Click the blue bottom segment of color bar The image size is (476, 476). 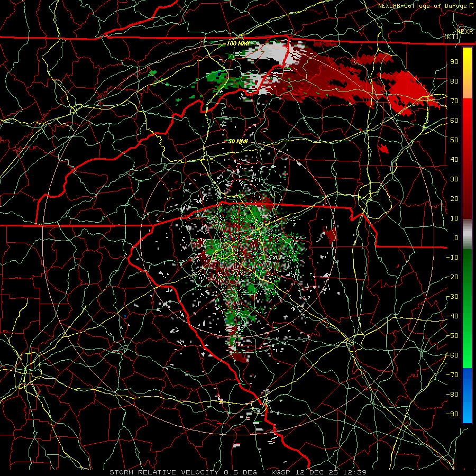tap(467, 396)
